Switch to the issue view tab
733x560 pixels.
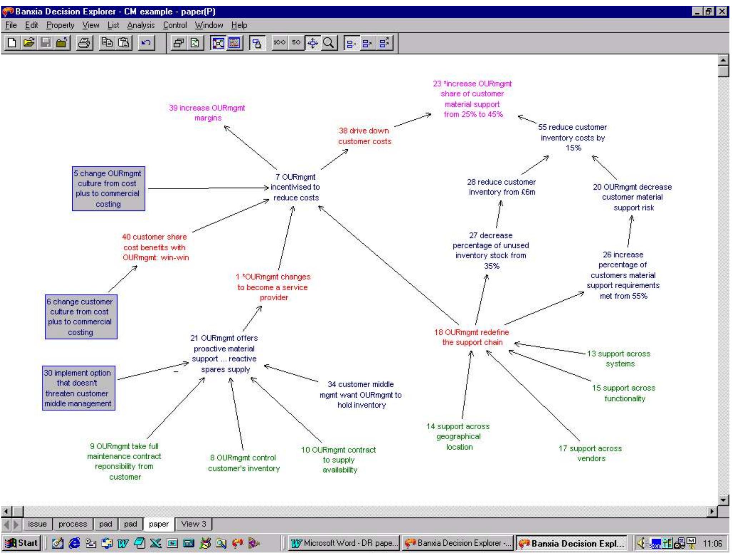coord(37,524)
